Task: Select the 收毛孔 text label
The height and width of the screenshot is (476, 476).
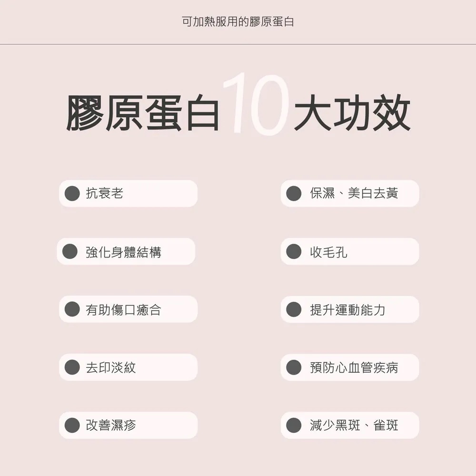Action: click(x=328, y=252)
